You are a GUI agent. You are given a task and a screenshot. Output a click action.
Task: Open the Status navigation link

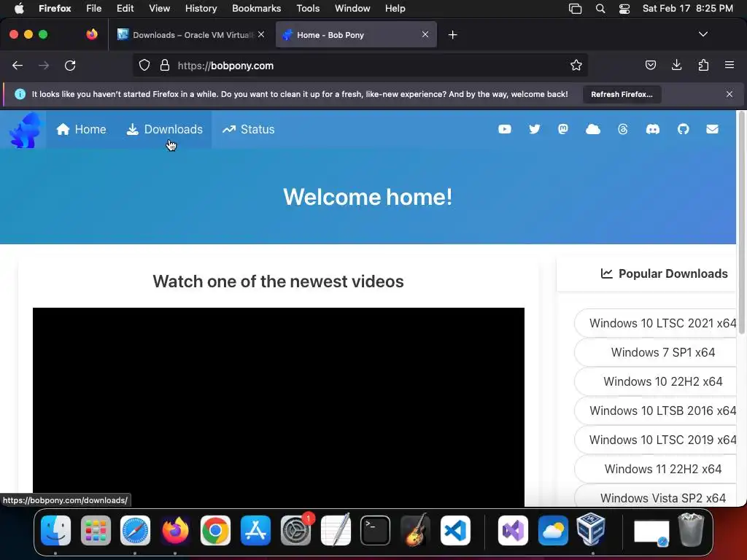[248, 129]
